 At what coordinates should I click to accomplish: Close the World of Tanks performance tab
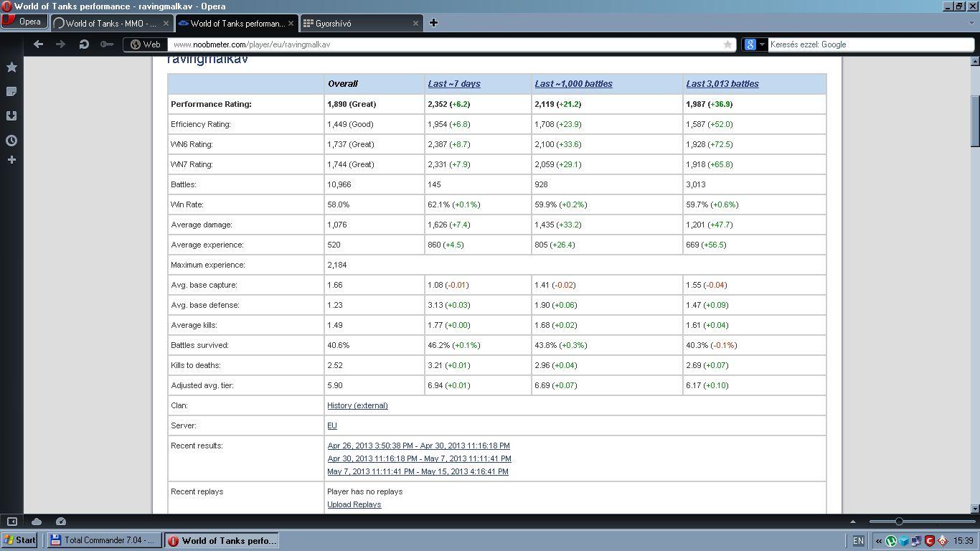click(x=291, y=23)
